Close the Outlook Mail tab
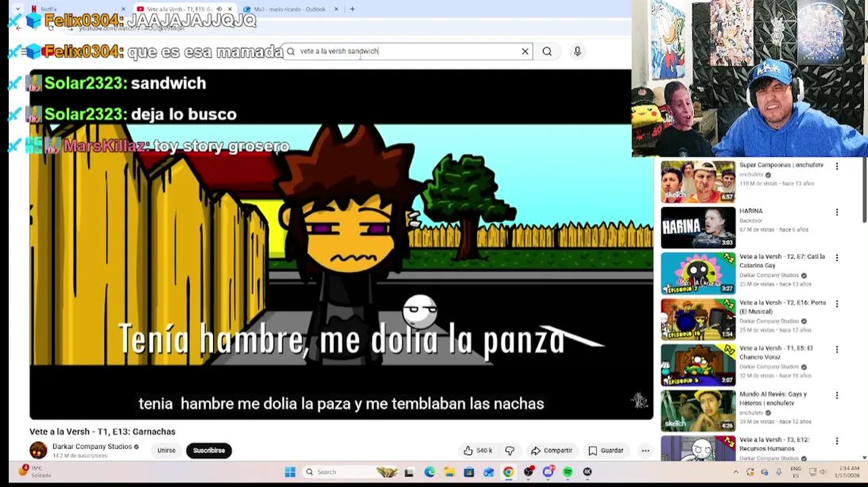Screen dimensions: 868x487 336,9
